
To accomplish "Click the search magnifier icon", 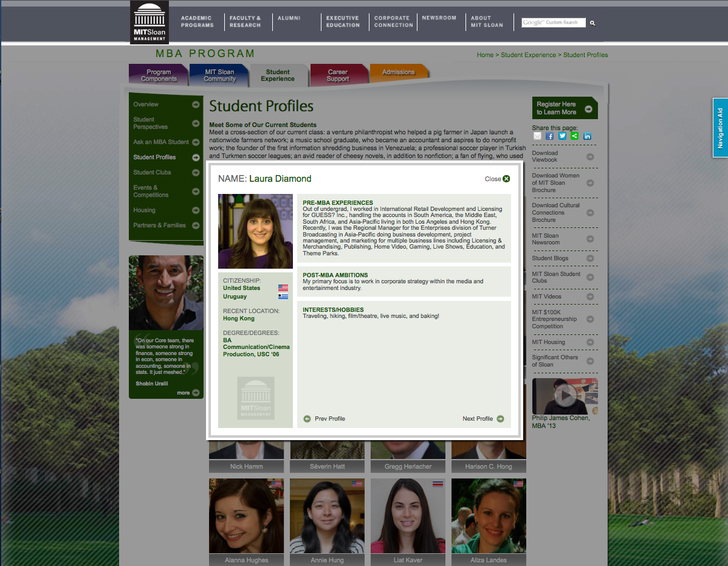I will [x=592, y=22].
